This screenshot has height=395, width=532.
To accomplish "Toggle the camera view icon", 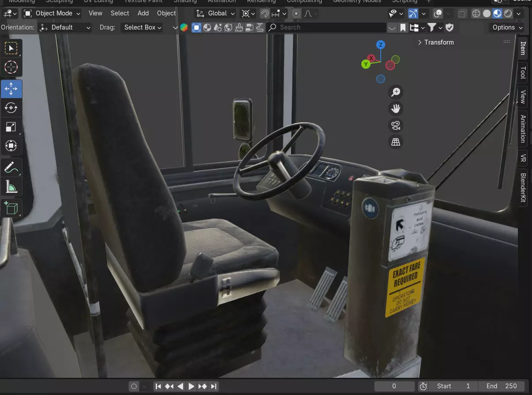I will point(396,125).
